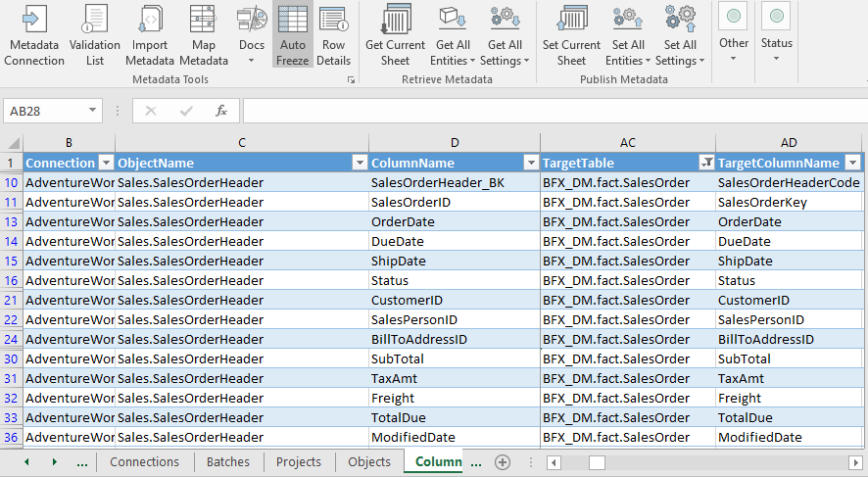
Task: Show Row Details
Action: (x=333, y=35)
